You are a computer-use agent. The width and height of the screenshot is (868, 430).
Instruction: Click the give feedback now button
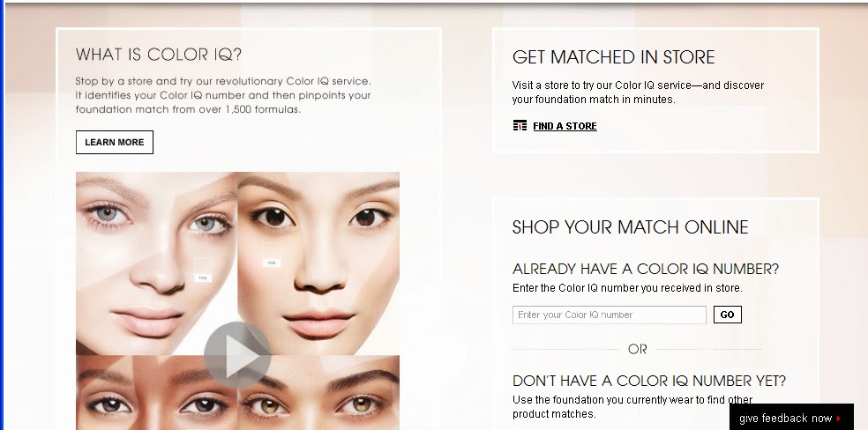[791, 418]
